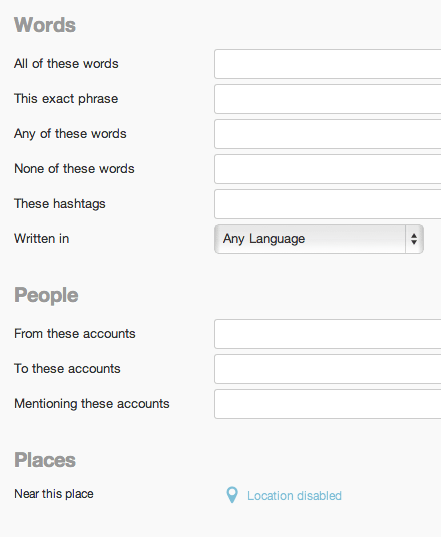Click the Mentioning these accounts label
Screen dimensions: 441x537
point(92,404)
